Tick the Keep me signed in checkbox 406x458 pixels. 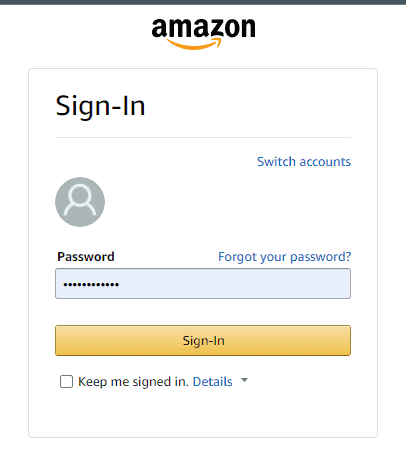(66, 381)
